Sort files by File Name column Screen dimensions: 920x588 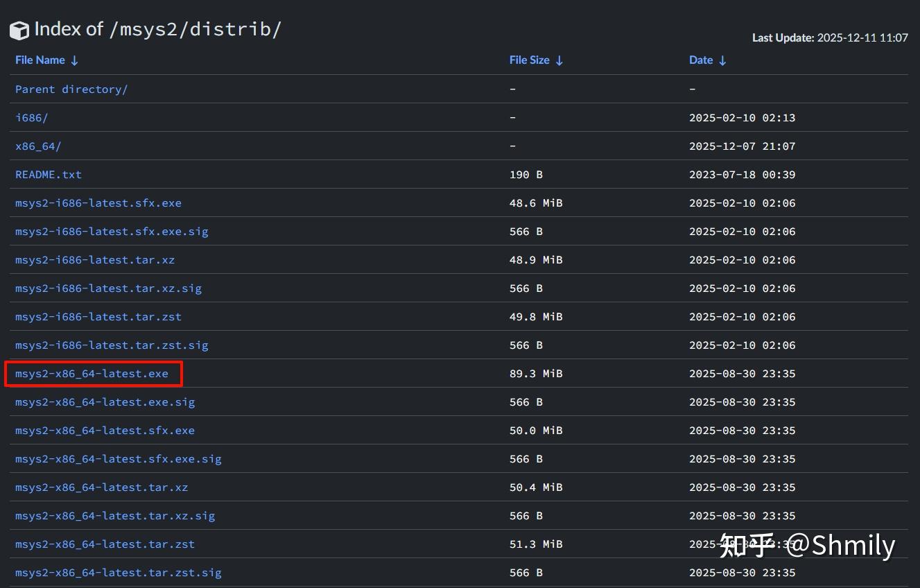coord(40,60)
